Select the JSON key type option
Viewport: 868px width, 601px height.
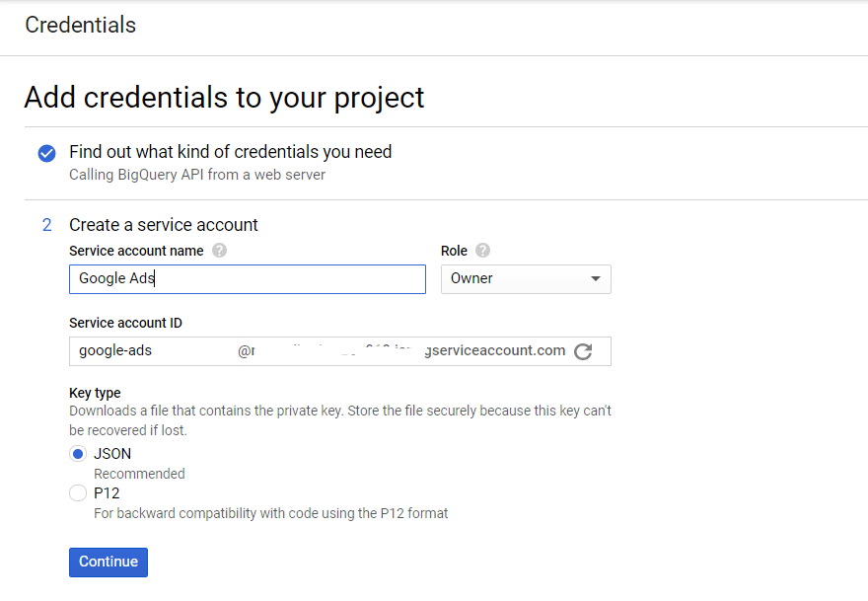(78, 454)
